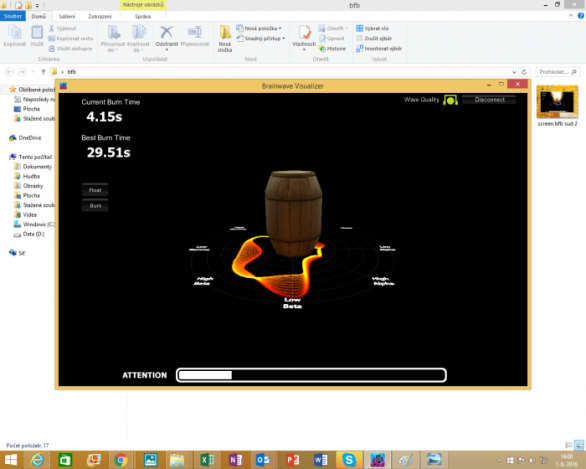The image size is (586, 469).
Task: Click the Up folder arrow
Action: point(43,72)
